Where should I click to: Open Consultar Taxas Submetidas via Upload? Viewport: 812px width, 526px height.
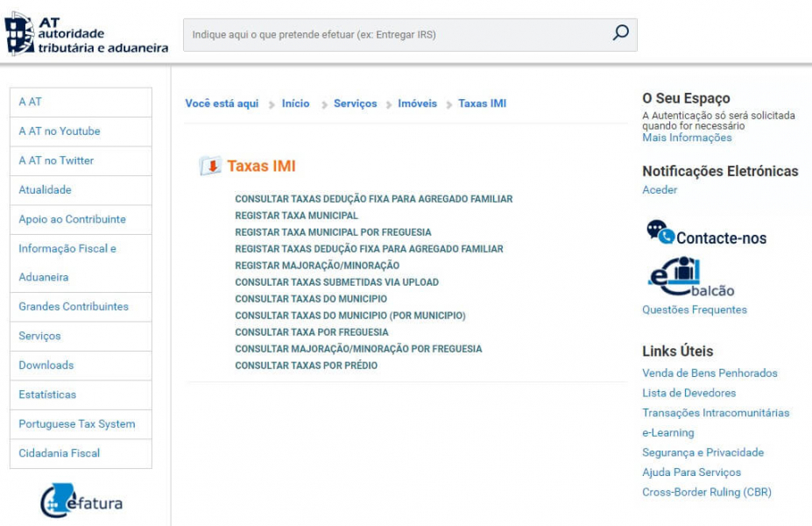(336, 282)
